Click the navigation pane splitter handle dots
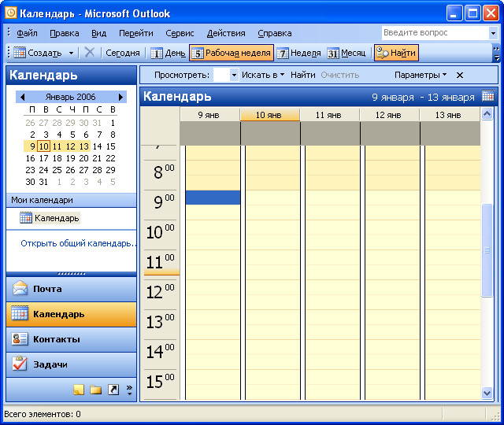504x425 pixels. pos(72,274)
